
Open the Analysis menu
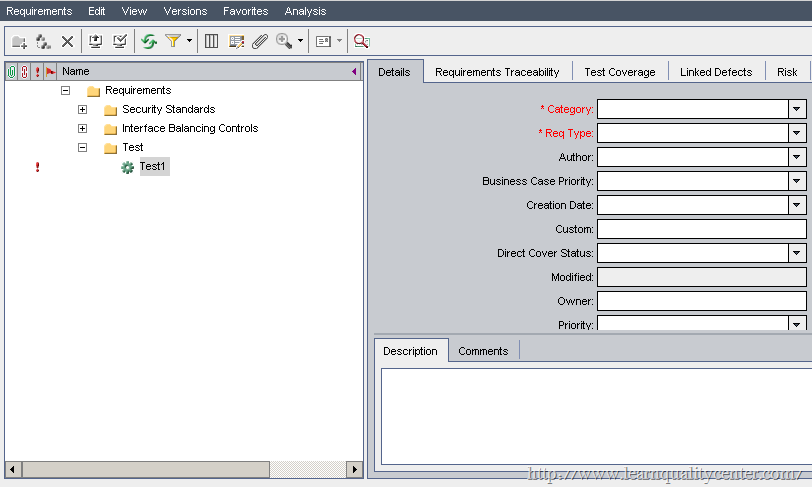(305, 11)
